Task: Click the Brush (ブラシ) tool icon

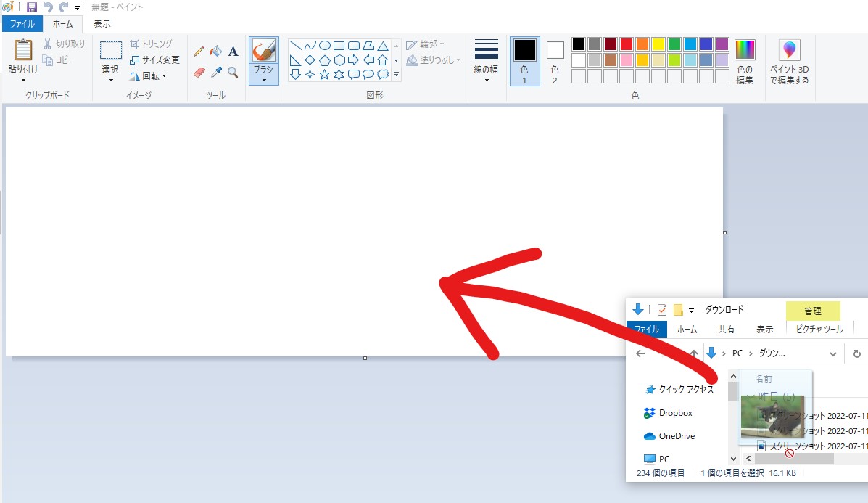Action: tap(264, 51)
